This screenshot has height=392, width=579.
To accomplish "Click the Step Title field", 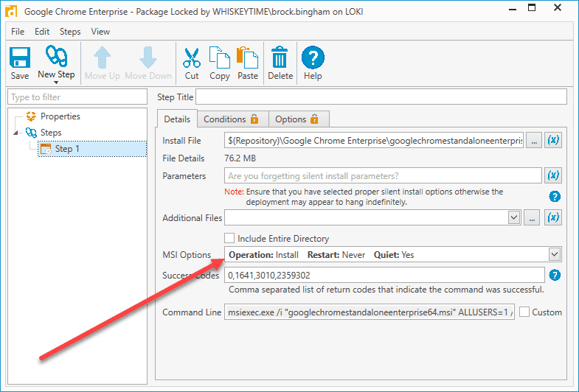I will tap(381, 97).
